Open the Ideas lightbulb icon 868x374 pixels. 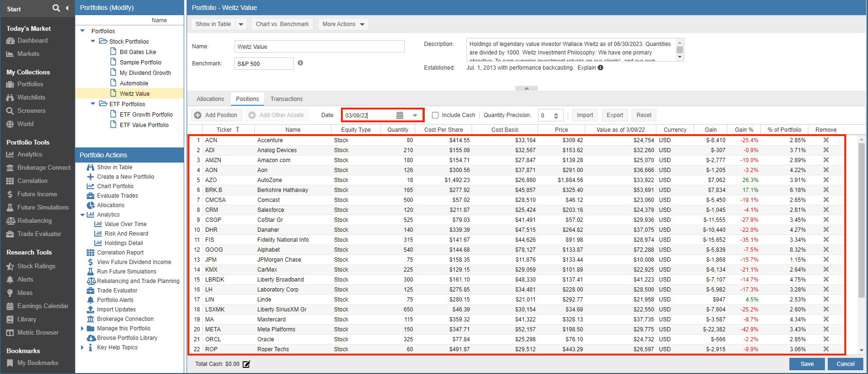click(10, 293)
